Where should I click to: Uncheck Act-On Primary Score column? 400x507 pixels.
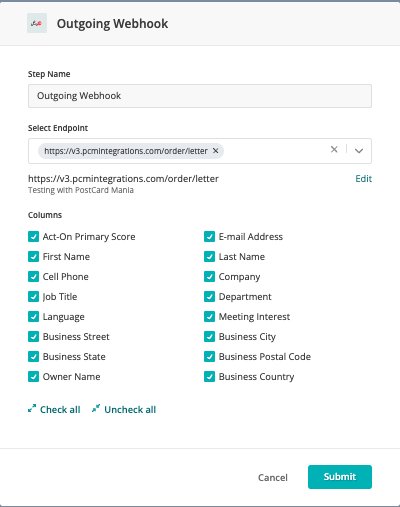pyautogui.click(x=33, y=237)
